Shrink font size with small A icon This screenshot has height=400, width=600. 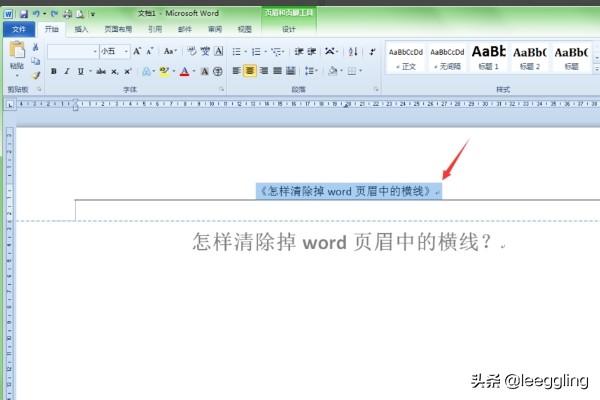click(150, 51)
